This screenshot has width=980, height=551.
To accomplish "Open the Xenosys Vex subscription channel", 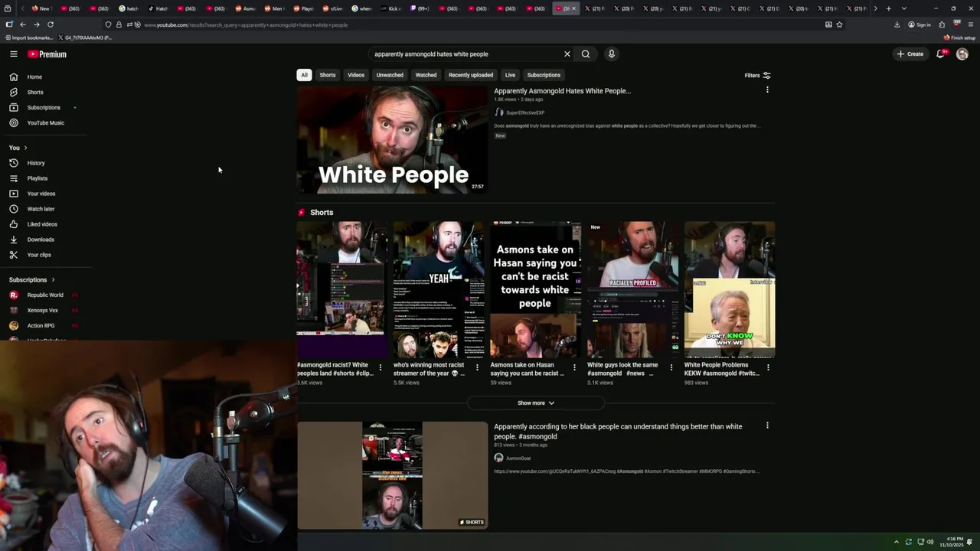I will tap(43, 311).
